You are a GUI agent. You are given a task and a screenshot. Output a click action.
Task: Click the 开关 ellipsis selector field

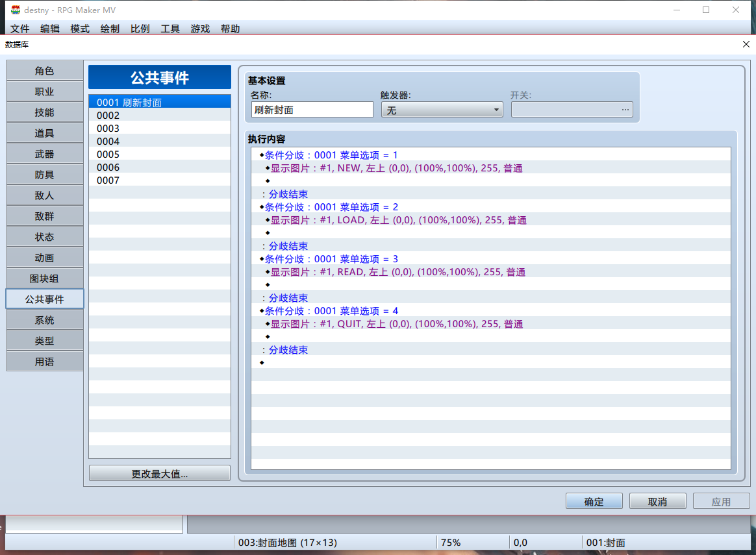tap(572, 110)
